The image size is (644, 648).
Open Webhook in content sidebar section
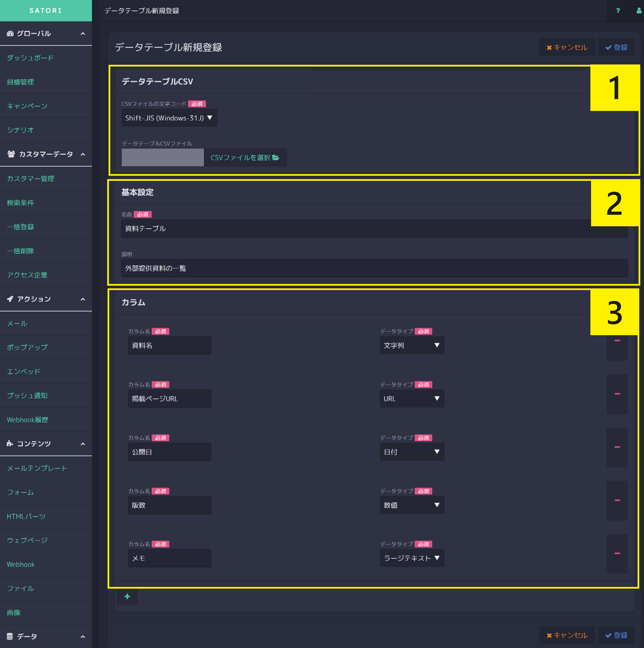[x=46, y=564]
